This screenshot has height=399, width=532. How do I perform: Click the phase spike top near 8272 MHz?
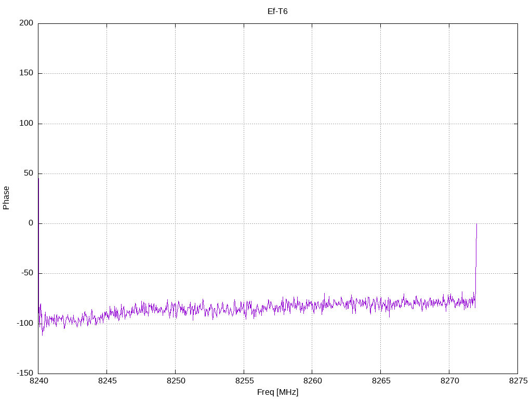[477, 224]
